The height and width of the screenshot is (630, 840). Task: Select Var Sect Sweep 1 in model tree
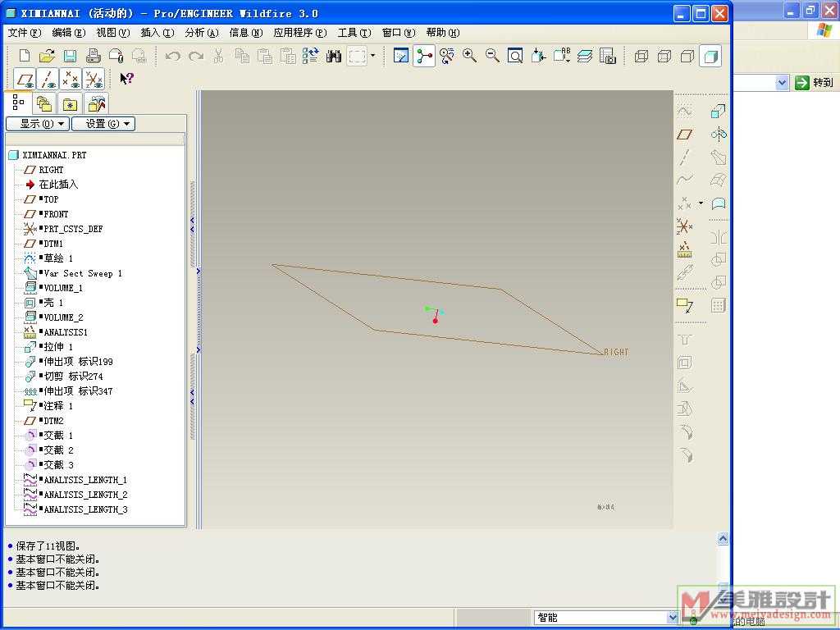click(x=83, y=273)
